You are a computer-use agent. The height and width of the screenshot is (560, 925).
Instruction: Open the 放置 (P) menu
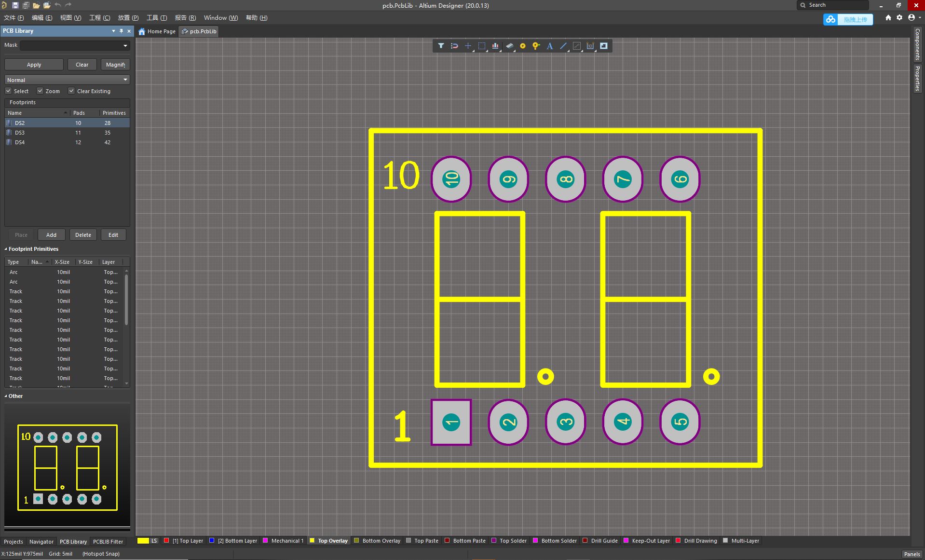point(128,18)
